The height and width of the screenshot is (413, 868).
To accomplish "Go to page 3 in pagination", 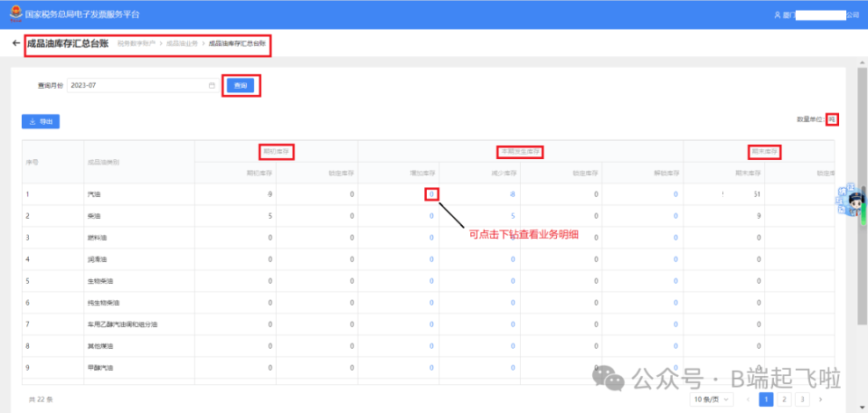I will (802, 399).
